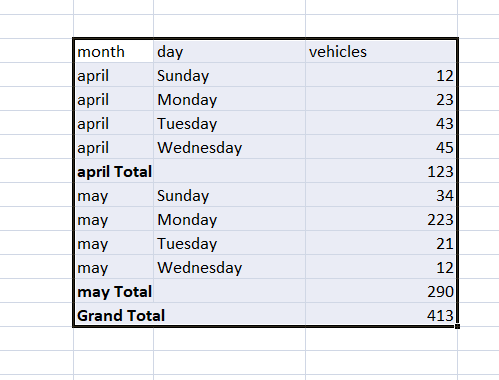Select the may Wednesday day cell
The image size is (499, 380).
click(x=229, y=267)
